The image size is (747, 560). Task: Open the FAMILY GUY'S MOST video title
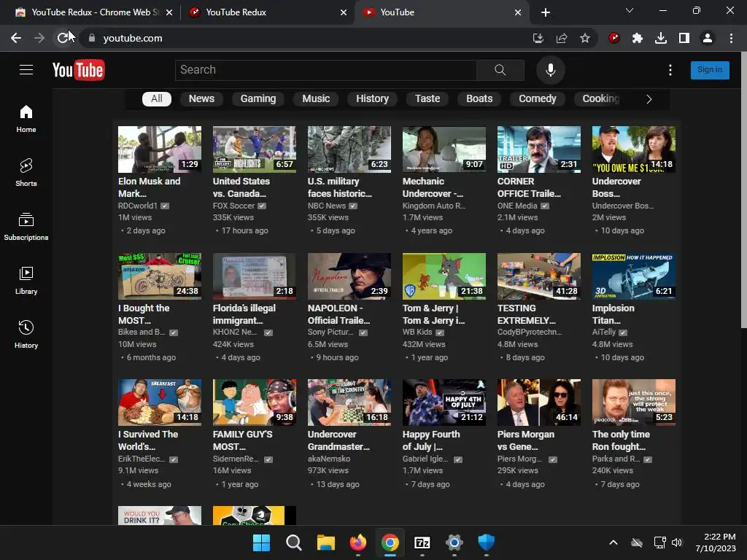click(242, 440)
